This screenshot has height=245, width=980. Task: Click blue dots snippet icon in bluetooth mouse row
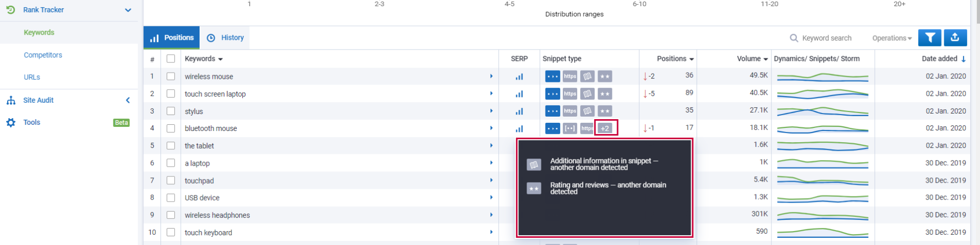[x=553, y=128]
